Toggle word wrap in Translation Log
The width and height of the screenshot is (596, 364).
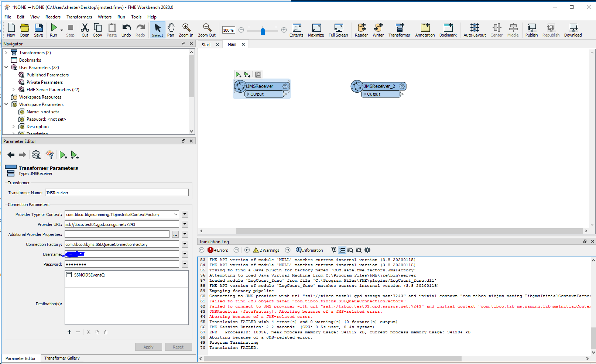tap(334, 250)
